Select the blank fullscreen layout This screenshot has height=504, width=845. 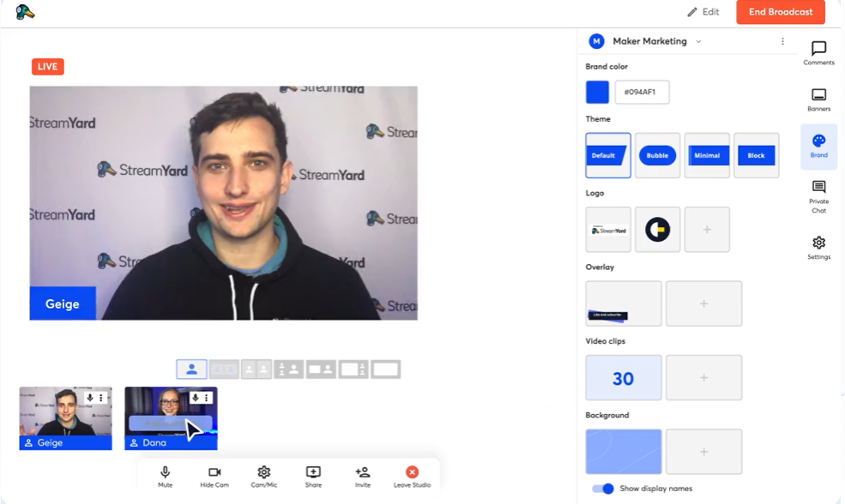pyautogui.click(x=385, y=369)
